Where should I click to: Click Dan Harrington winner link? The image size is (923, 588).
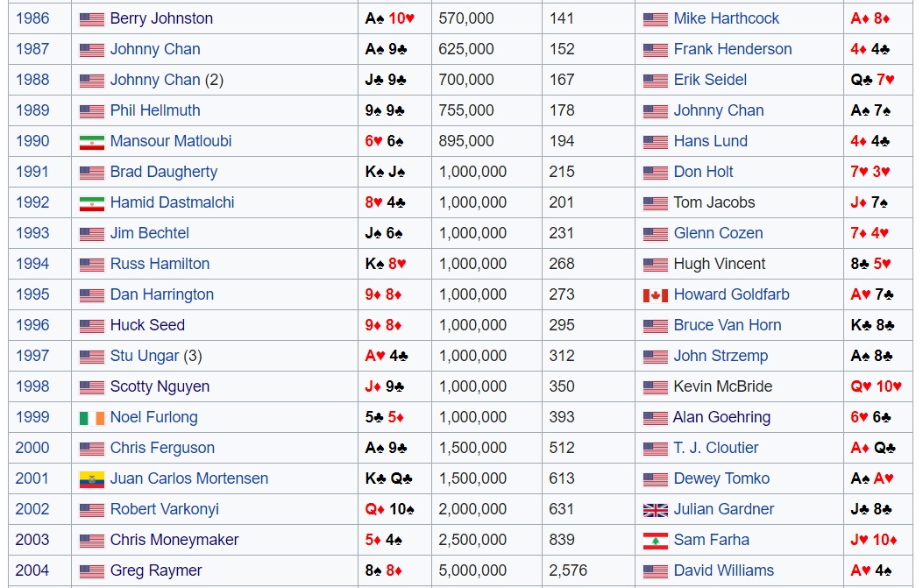[x=162, y=294]
